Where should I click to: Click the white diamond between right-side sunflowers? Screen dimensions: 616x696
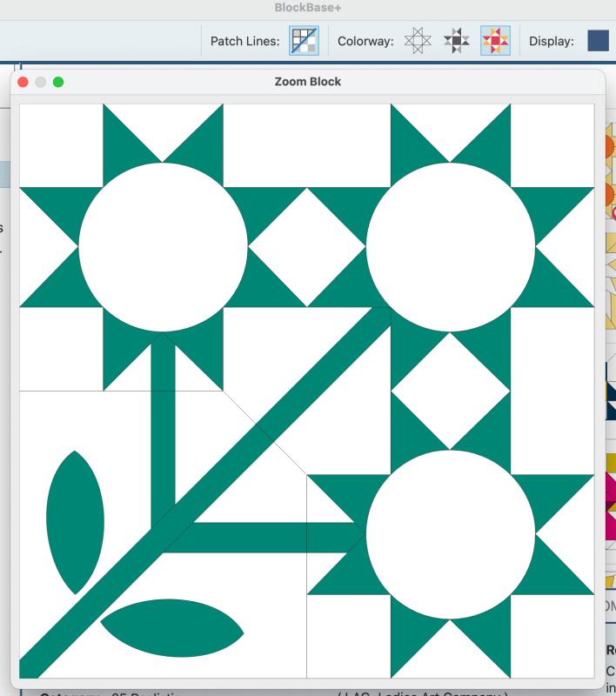pyautogui.click(x=451, y=391)
